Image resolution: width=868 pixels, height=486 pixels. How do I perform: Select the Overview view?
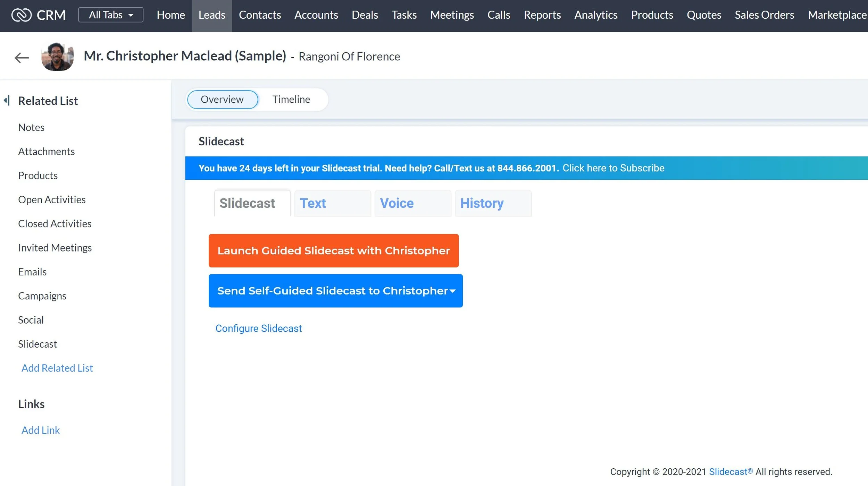222,100
